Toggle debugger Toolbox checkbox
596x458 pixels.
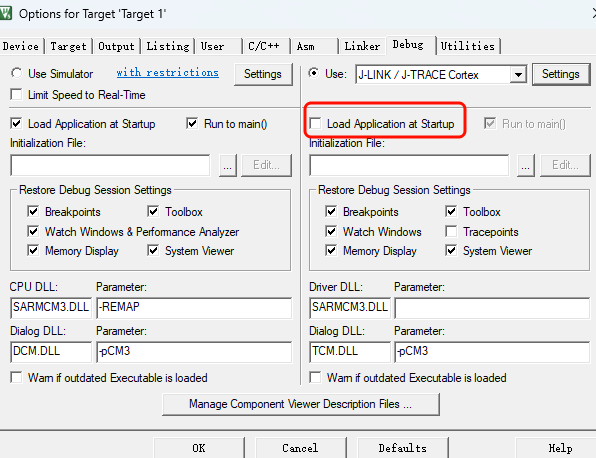coord(451,211)
